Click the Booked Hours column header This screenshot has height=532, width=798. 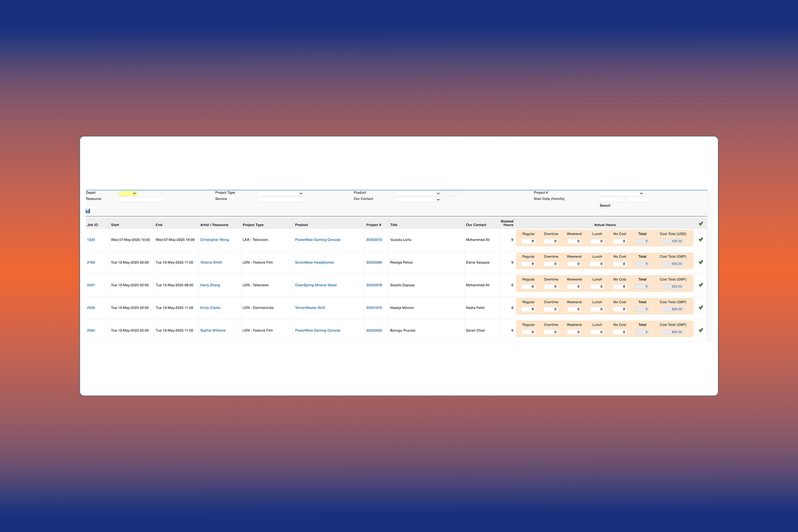pyautogui.click(x=507, y=223)
